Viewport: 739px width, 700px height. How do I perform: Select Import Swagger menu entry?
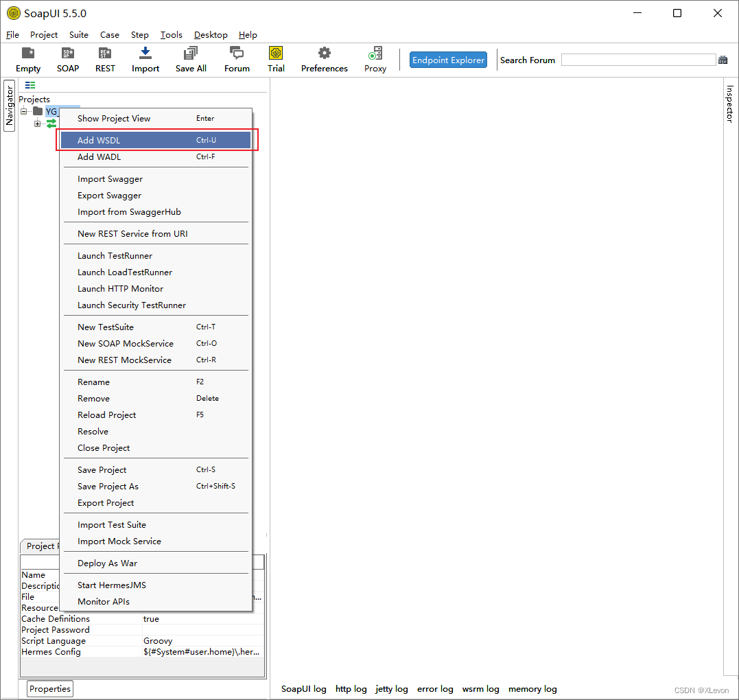[x=156, y=178]
